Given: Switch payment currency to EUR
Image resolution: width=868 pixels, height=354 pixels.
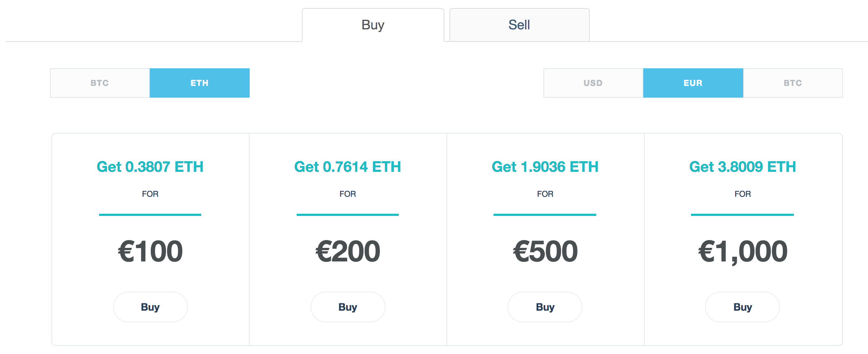Looking at the screenshot, I should pos(692,83).
